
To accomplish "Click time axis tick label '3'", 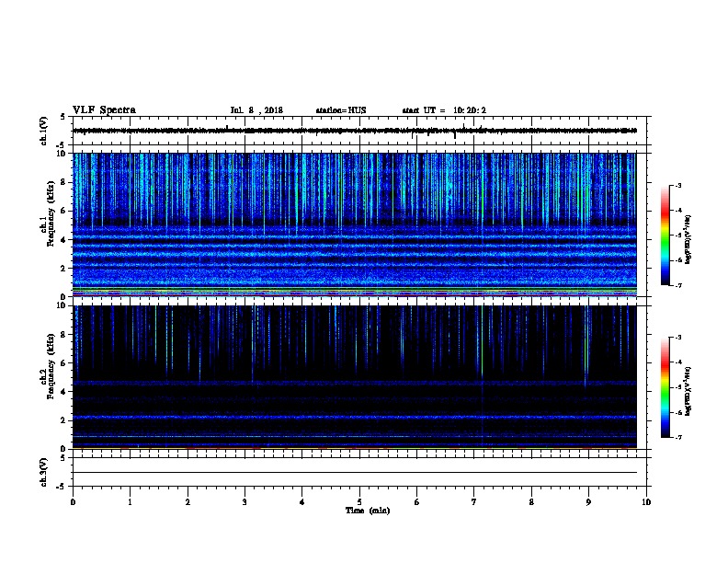I will click(x=245, y=501).
